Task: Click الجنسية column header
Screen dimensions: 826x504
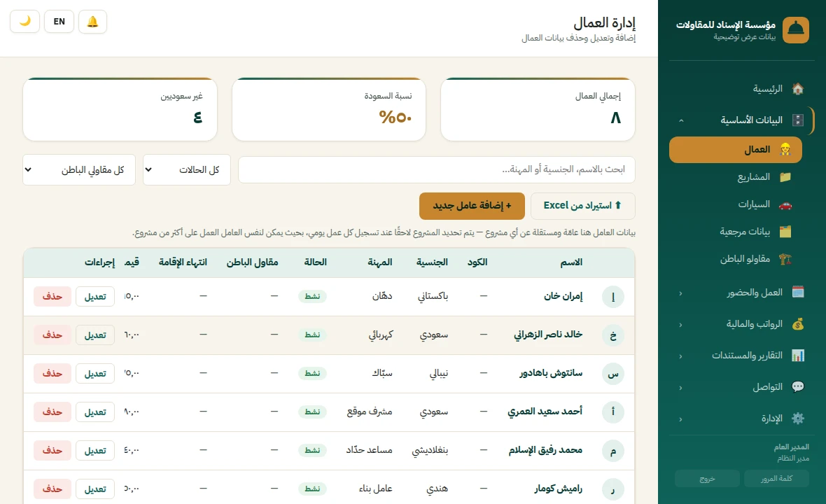Action: point(432,262)
